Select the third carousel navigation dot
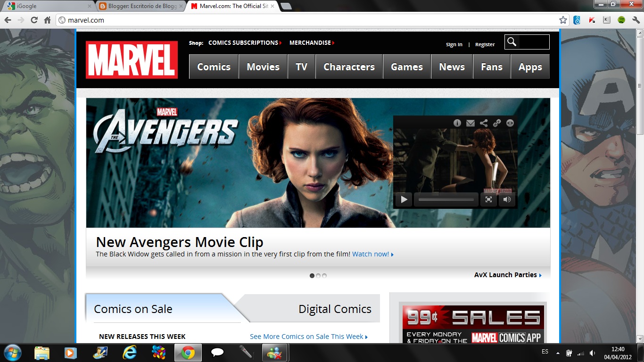Image resolution: width=644 pixels, height=362 pixels. pyautogui.click(x=324, y=275)
